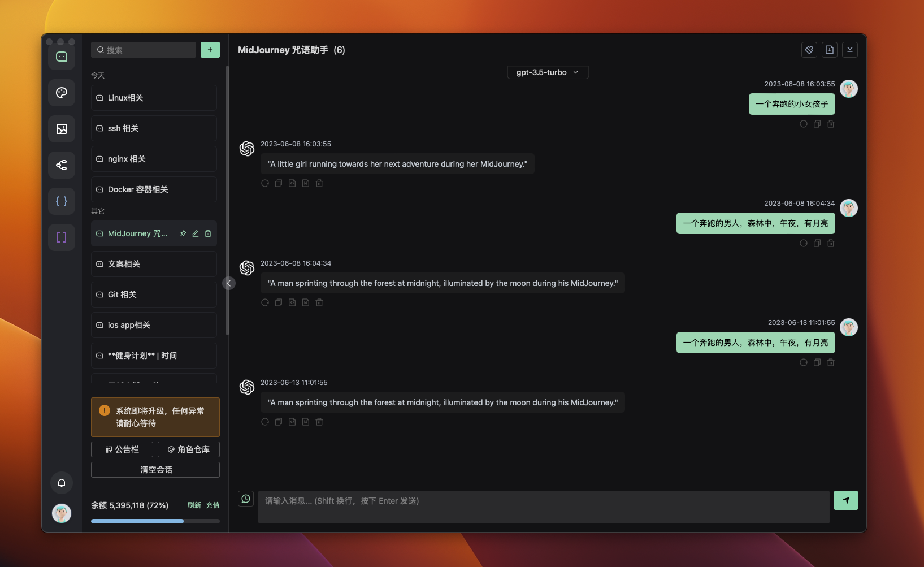Delete the 11:01:55 user message

(x=831, y=362)
